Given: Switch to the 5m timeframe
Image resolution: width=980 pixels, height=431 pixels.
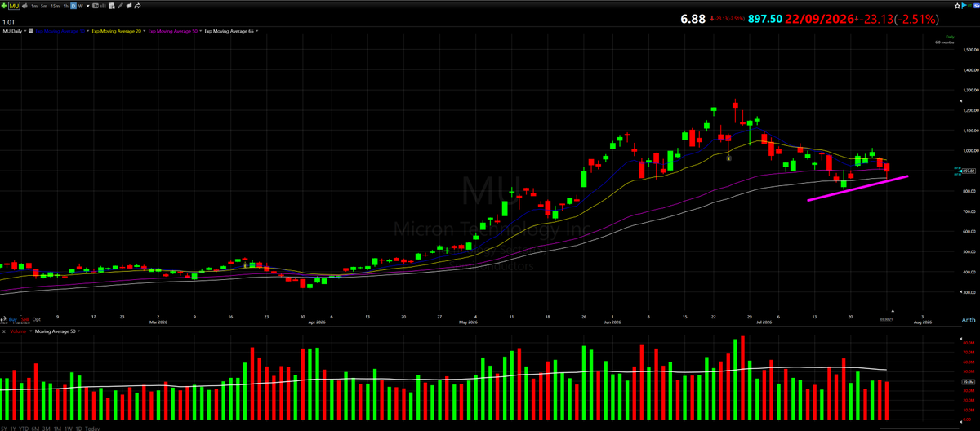Looking at the screenshot, I should click(44, 6).
